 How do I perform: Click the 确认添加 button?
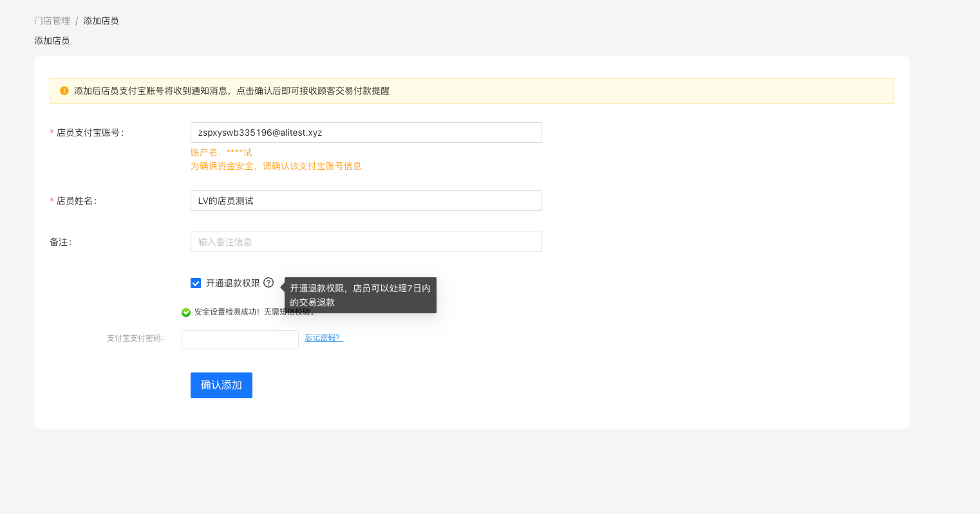pyautogui.click(x=221, y=385)
